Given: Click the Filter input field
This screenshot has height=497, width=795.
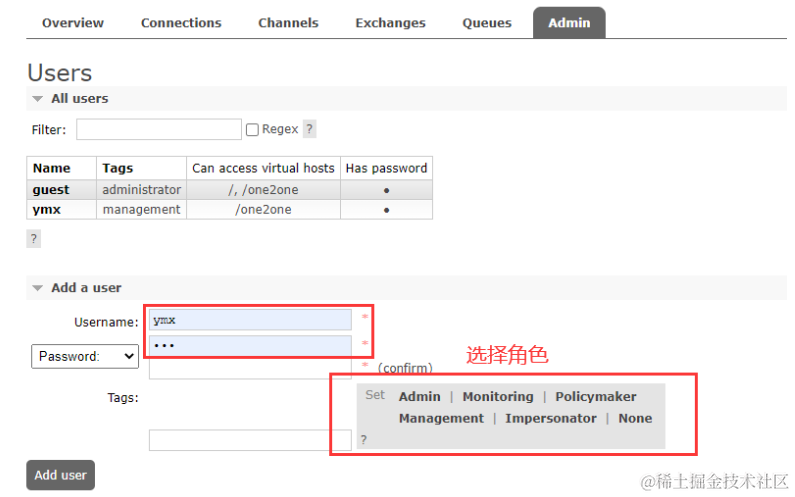Looking at the screenshot, I should 159,129.
